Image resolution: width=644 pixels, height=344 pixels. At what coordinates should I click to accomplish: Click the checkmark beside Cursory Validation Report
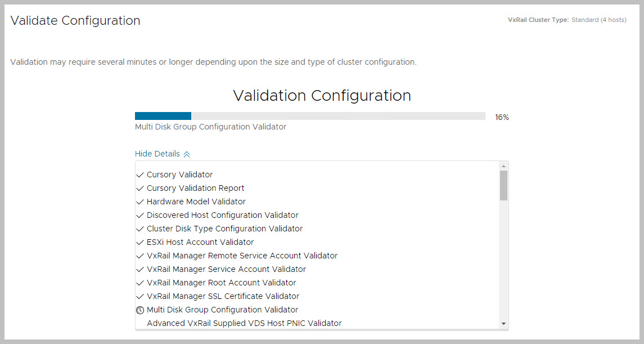coord(140,189)
